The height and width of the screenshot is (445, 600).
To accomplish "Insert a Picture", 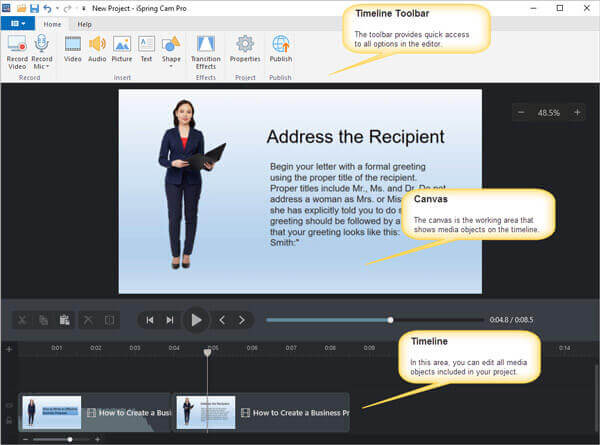I will (x=122, y=49).
